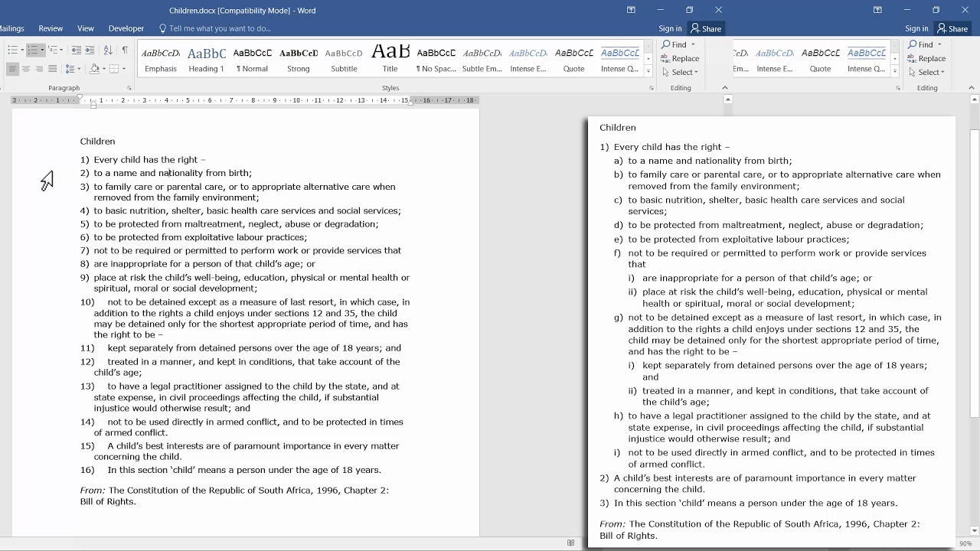Click the Decrease Indent icon
The width and height of the screenshot is (980, 551).
click(76, 50)
